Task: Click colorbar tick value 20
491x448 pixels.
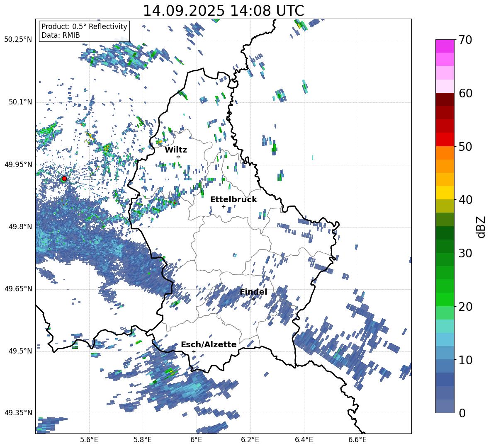Action: point(465,307)
